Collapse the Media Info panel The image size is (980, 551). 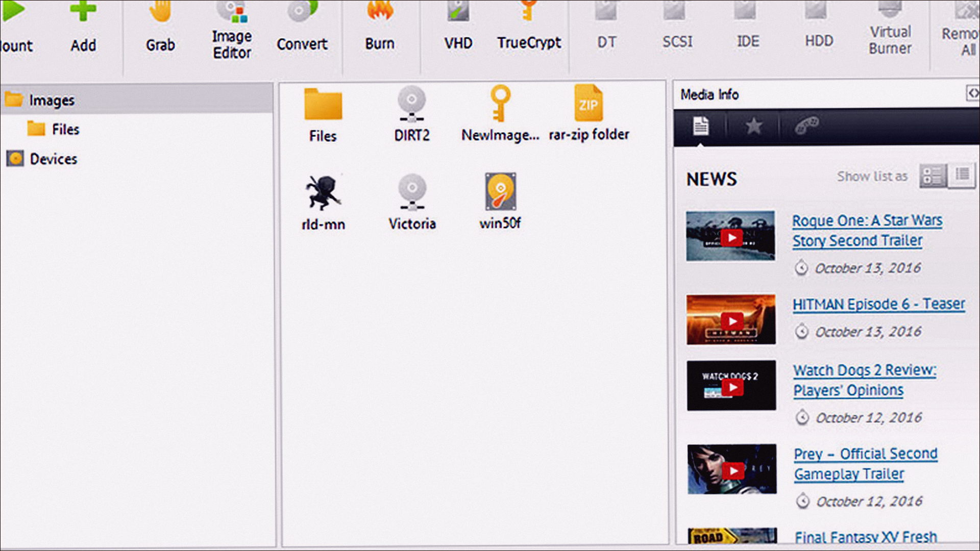pos(973,93)
